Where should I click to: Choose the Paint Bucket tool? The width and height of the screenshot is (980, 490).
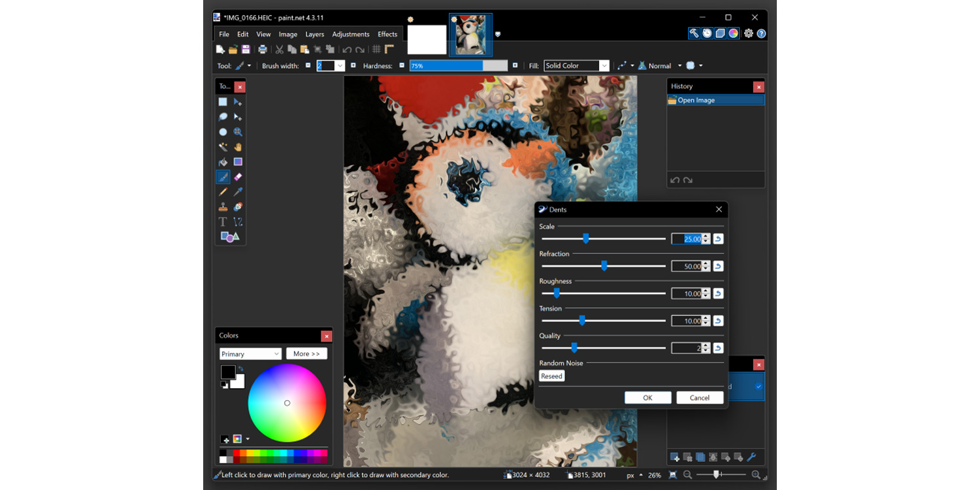coord(223,162)
